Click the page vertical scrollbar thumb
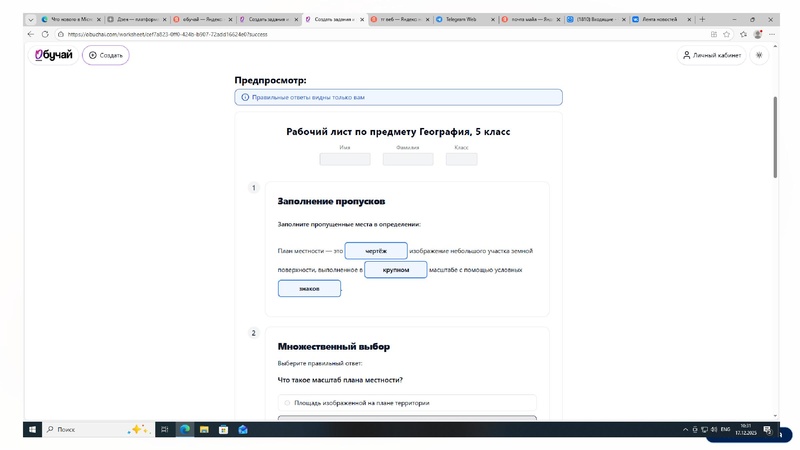800x450 pixels. tap(775, 137)
